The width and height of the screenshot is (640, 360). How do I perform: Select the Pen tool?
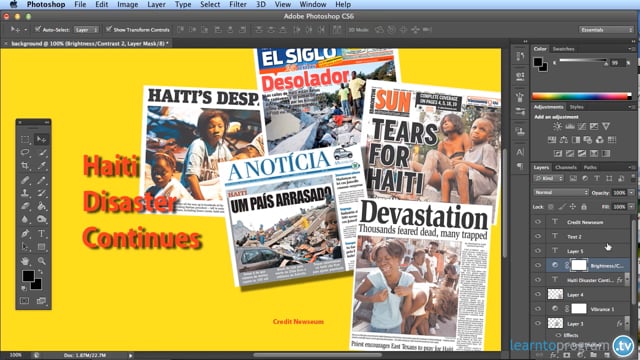[x=25, y=233]
